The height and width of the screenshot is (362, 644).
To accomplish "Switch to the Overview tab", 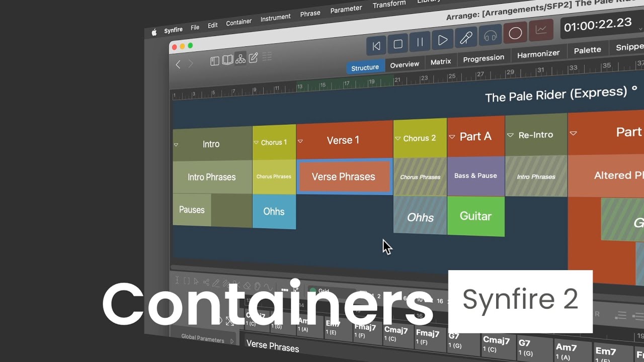I will pyautogui.click(x=405, y=64).
